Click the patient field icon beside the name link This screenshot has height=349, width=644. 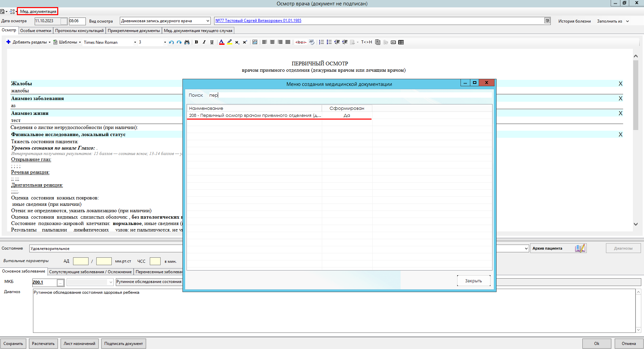point(547,21)
